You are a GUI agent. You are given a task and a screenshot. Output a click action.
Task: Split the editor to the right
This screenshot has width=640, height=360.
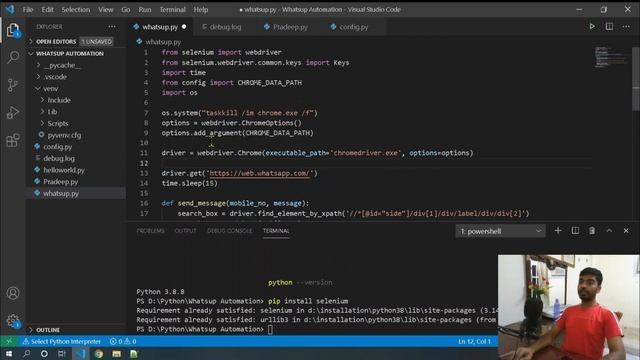point(609,27)
